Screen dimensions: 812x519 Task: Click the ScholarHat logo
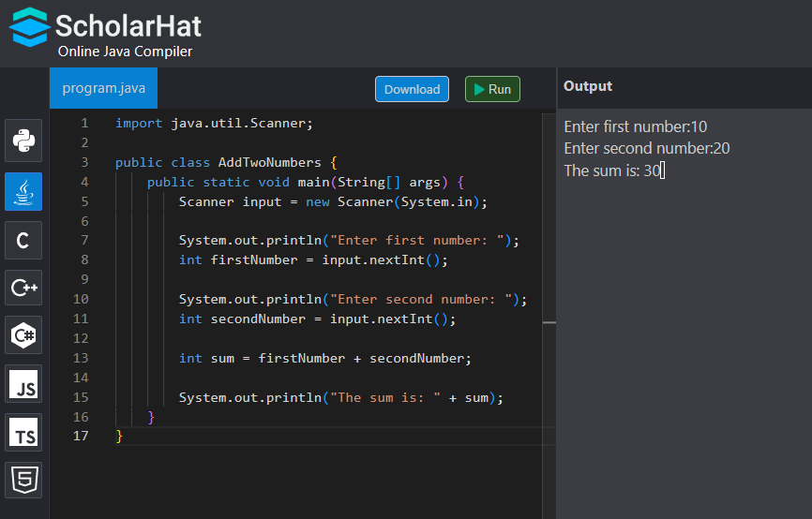106,26
